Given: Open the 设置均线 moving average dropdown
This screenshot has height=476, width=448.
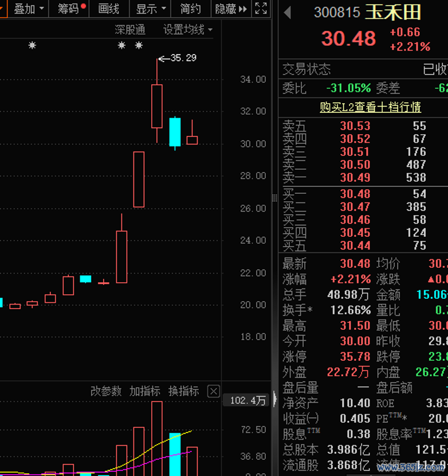Looking at the screenshot, I should (187, 29).
